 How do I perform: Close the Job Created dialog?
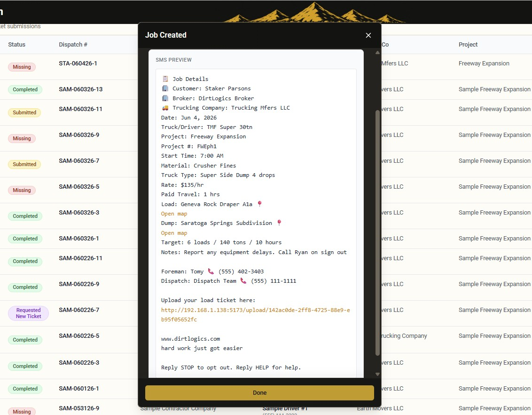pos(368,35)
